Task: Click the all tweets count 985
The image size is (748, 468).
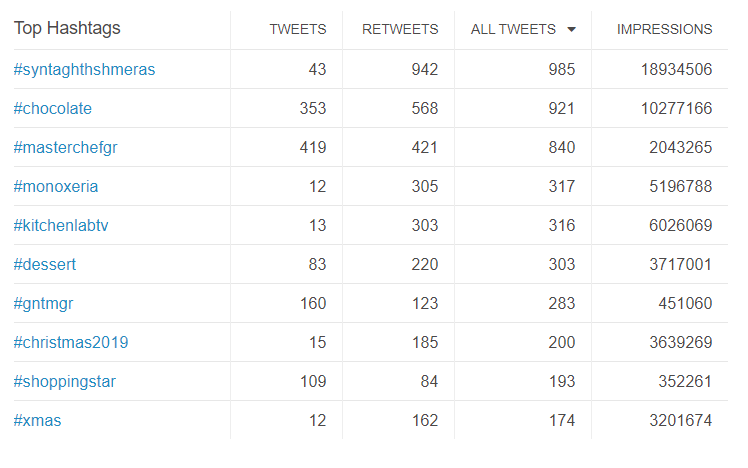Action: click(561, 70)
